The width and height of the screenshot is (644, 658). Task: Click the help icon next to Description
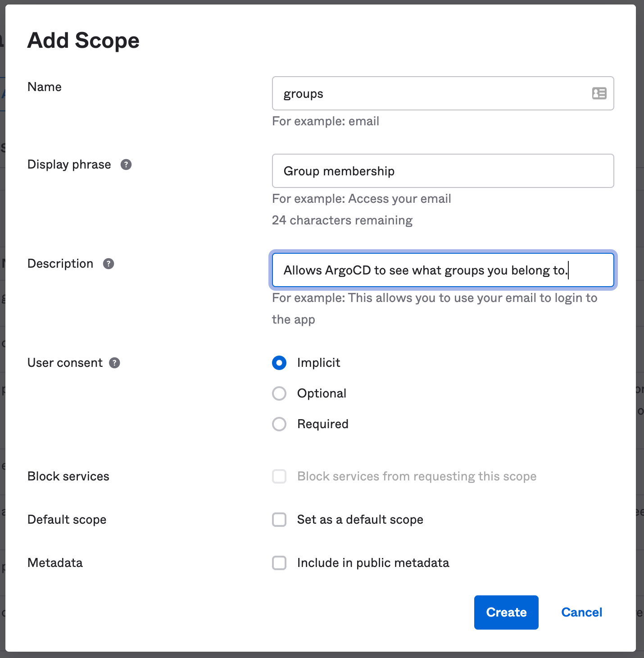[109, 264]
